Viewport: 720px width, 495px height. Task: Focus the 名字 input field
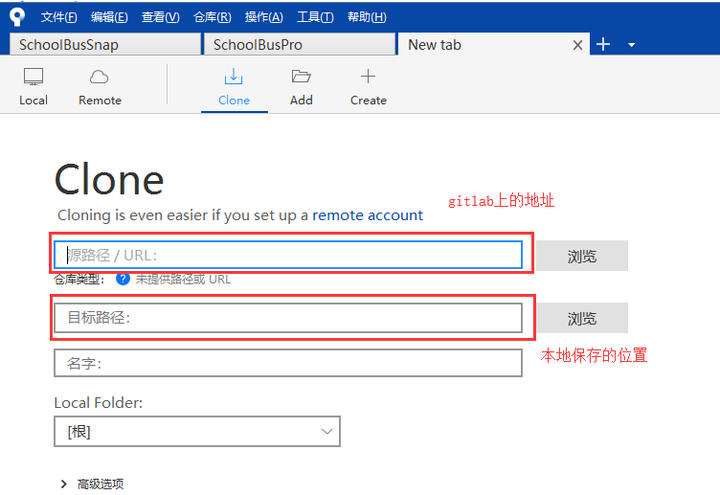(288, 363)
